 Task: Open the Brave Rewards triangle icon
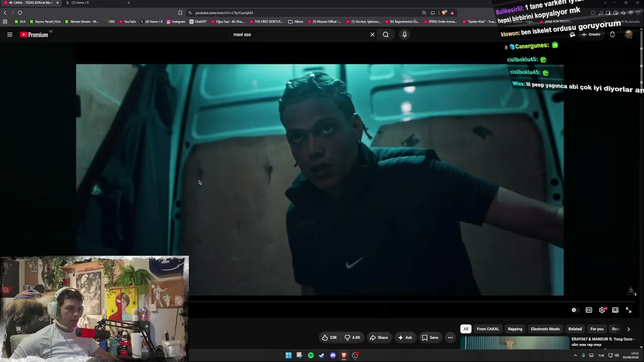452,13
